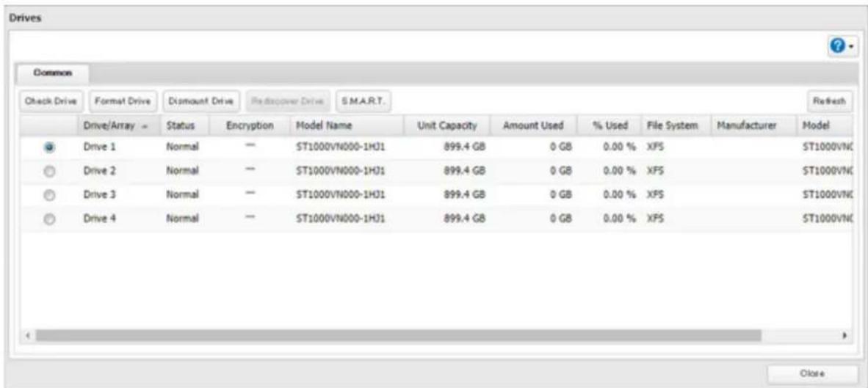Sort by the Encryption column header
This screenshot has width=868, height=388.
click(x=250, y=126)
